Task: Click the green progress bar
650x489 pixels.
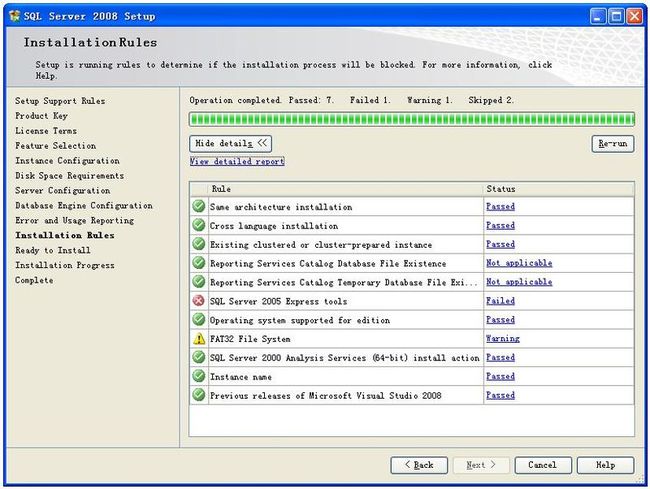Action: tap(412, 119)
